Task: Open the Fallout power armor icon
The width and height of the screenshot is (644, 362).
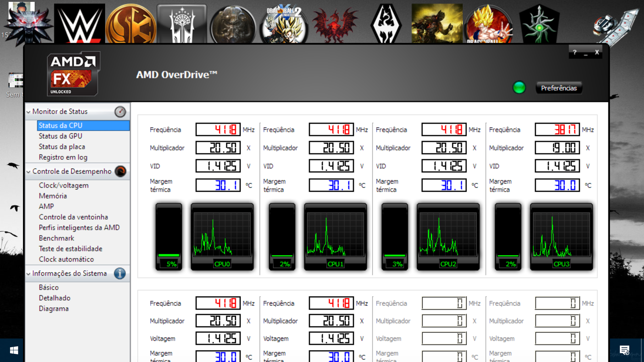Action: 233,25
